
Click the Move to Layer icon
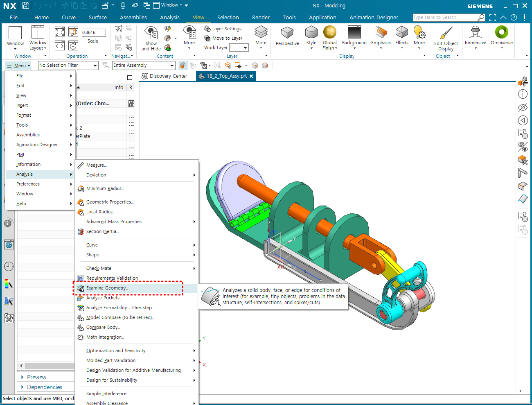click(x=207, y=38)
